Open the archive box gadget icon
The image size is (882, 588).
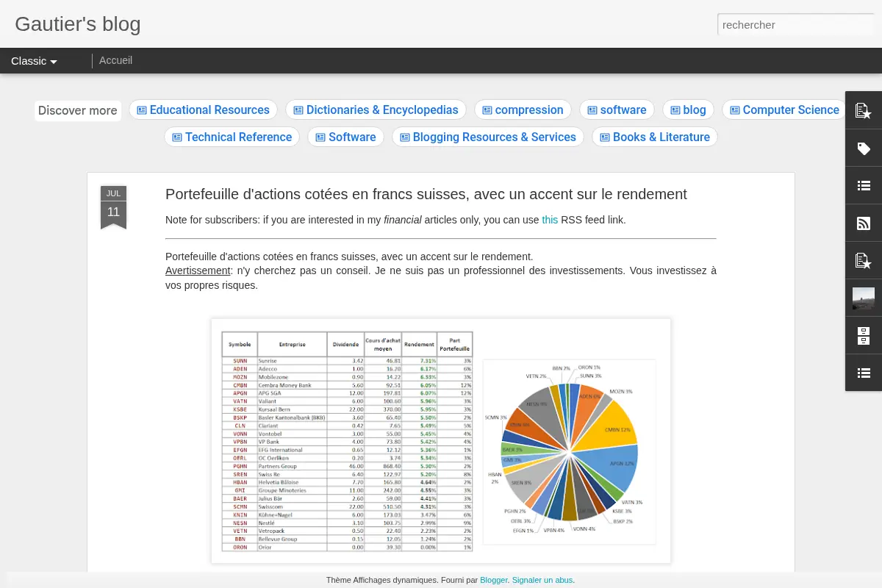tap(864, 336)
